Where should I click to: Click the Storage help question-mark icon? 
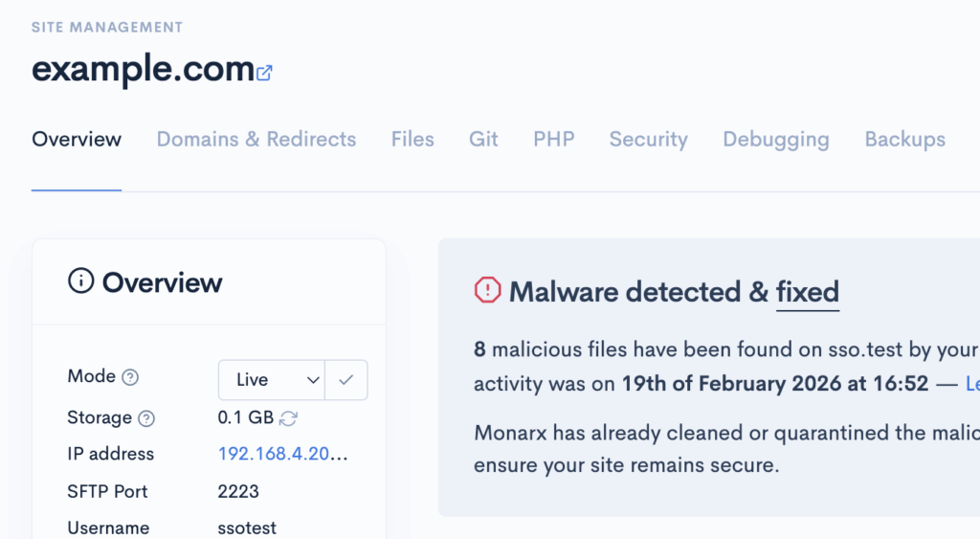point(146,418)
